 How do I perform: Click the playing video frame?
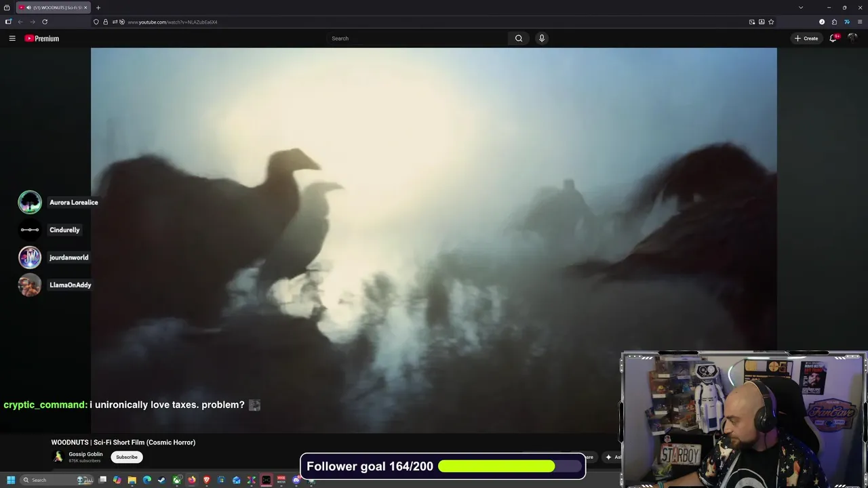click(434, 240)
